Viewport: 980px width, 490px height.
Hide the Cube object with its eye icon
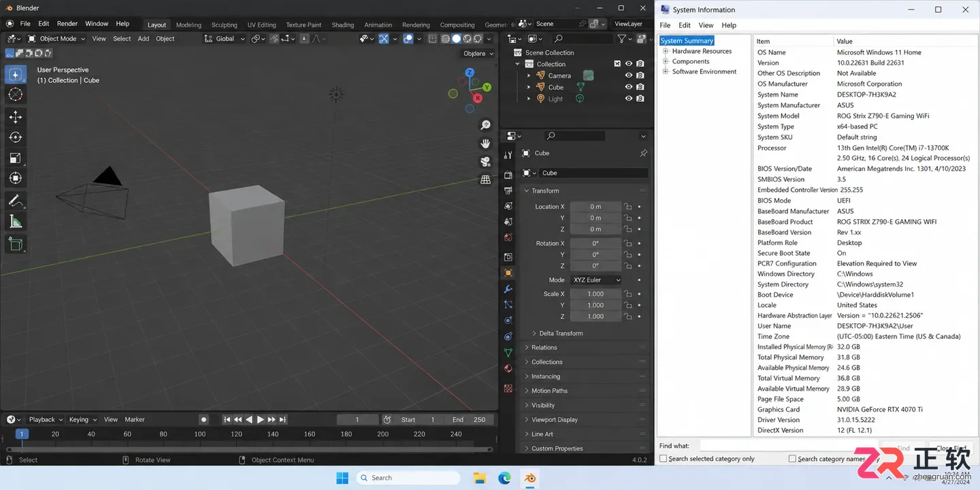point(629,87)
